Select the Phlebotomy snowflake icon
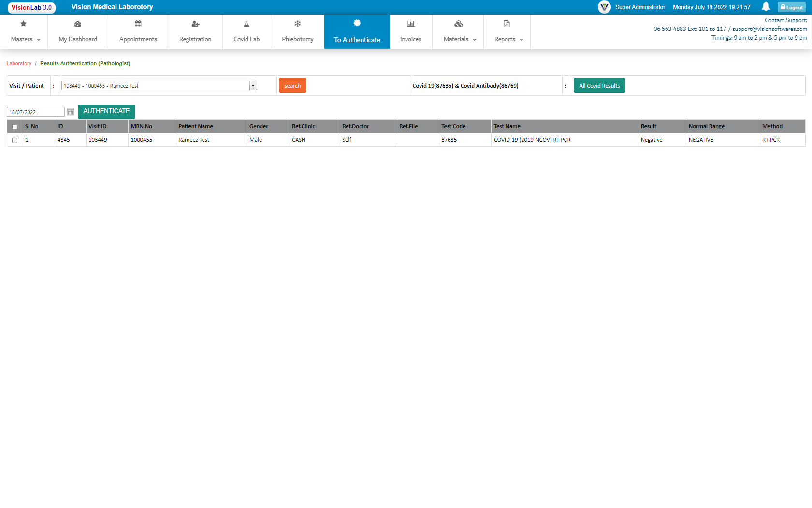Viewport: 812px width, 508px height. (x=297, y=23)
